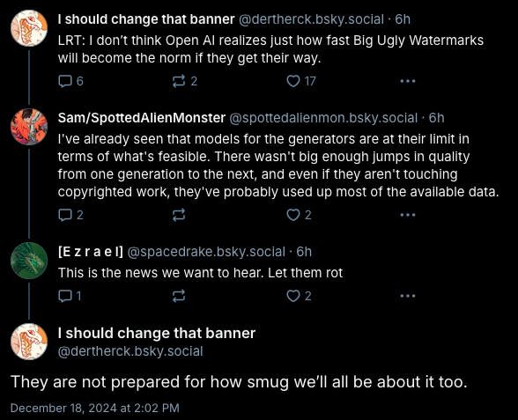Reply to Ezrael's Let them rot post

pyautogui.click(x=70, y=296)
